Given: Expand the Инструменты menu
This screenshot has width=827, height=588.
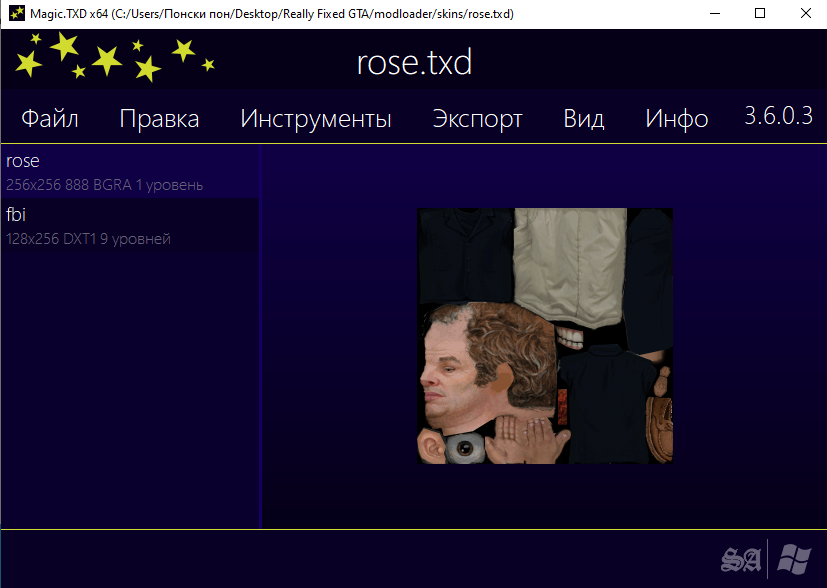Looking at the screenshot, I should (x=316, y=118).
